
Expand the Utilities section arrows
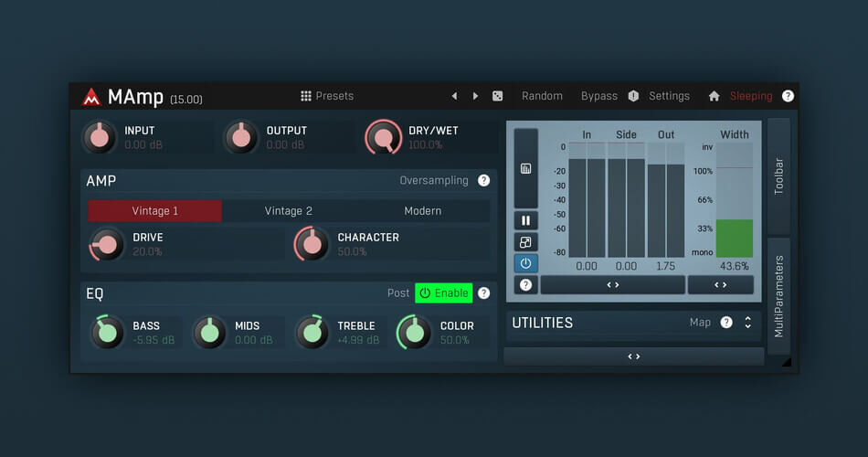[x=747, y=323]
